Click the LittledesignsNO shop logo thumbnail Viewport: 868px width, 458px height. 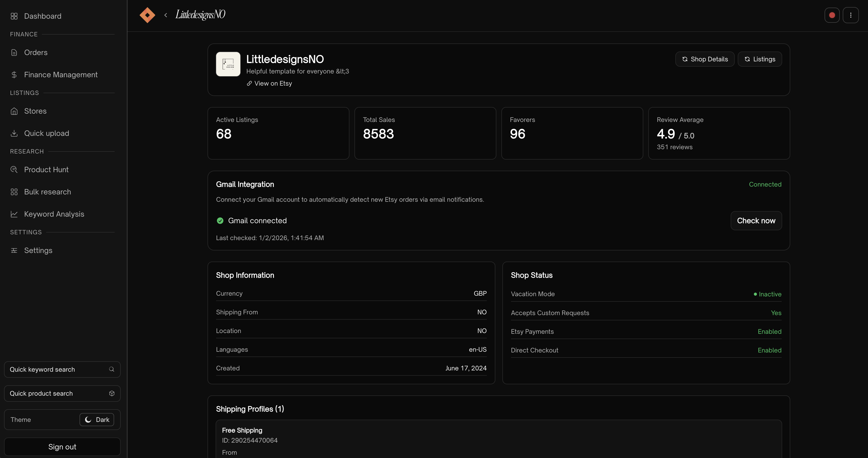pyautogui.click(x=228, y=64)
